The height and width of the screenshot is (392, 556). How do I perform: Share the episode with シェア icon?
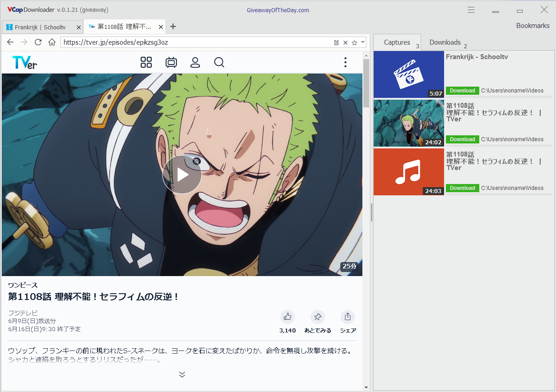(x=347, y=317)
